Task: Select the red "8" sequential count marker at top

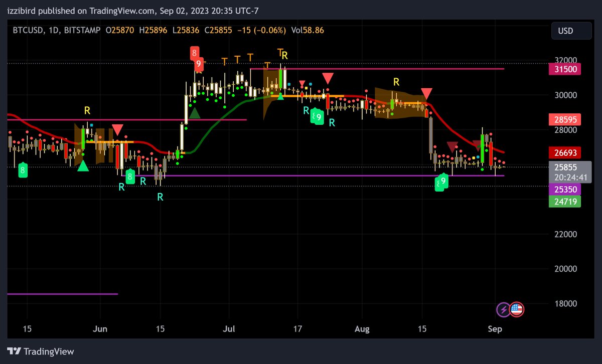Action: click(x=195, y=52)
